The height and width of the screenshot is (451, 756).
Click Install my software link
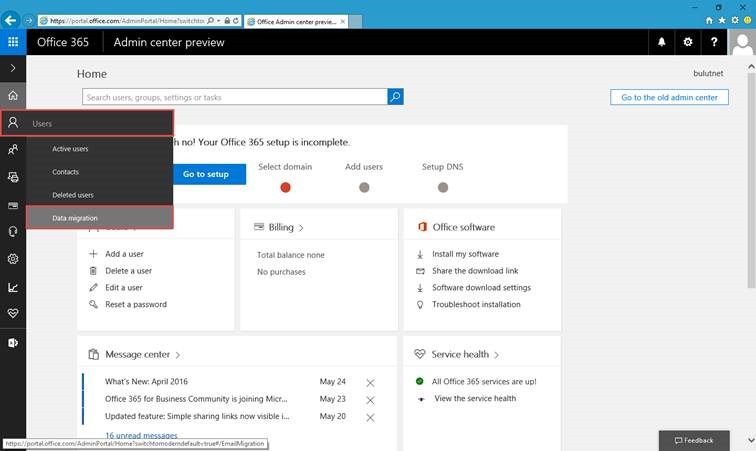(465, 254)
